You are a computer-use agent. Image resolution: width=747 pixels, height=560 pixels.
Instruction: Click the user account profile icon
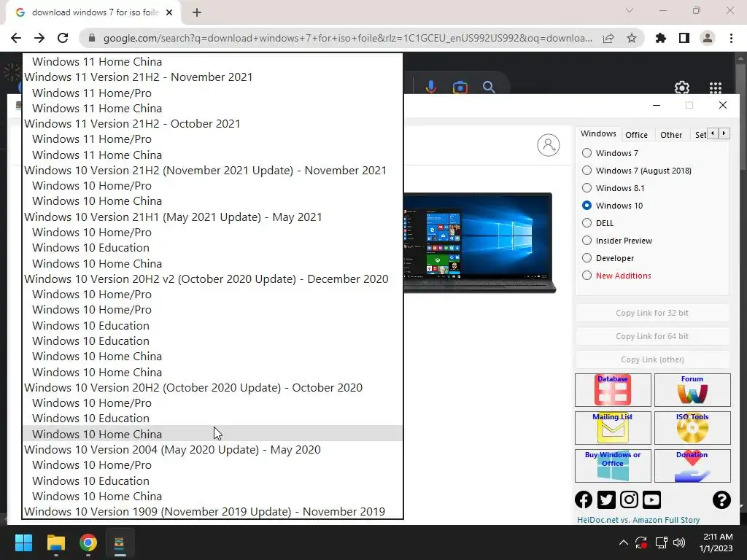click(x=549, y=145)
